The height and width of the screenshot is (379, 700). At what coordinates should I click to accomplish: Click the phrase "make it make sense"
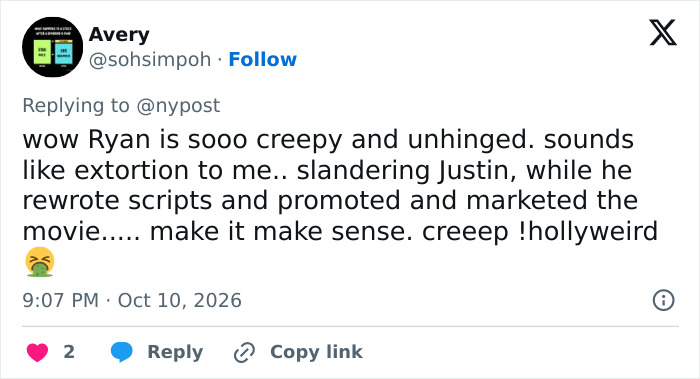[x=281, y=232]
